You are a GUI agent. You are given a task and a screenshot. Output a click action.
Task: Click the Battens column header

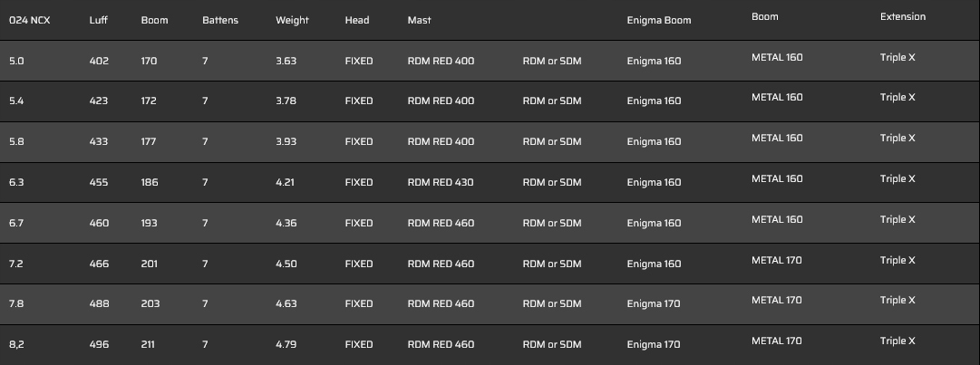point(220,20)
